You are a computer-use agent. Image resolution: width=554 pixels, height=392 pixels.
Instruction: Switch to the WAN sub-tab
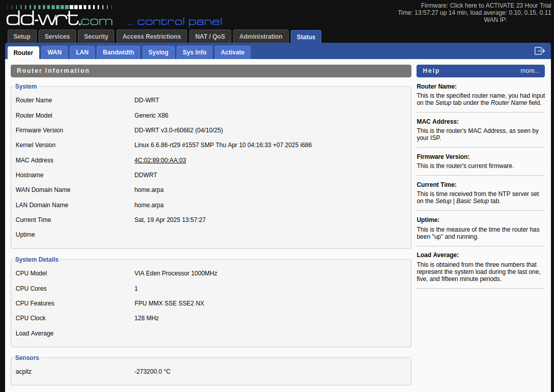(54, 52)
